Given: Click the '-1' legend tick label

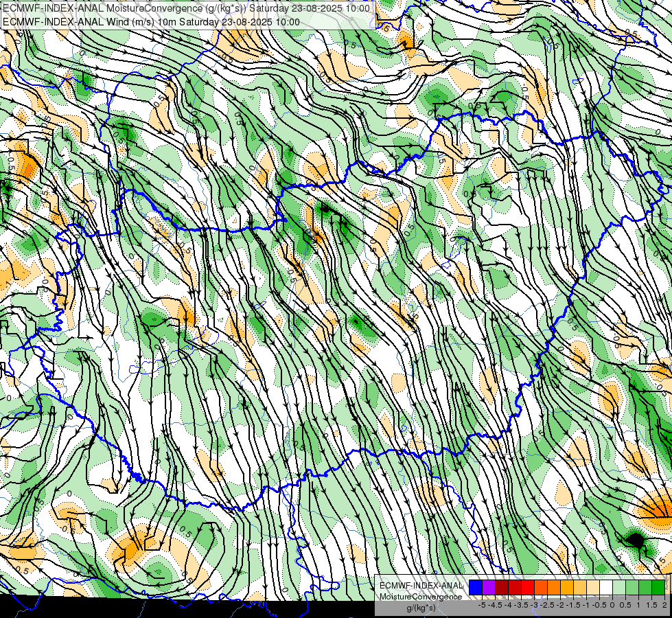Looking at the screenshot, I should (586, 605).
